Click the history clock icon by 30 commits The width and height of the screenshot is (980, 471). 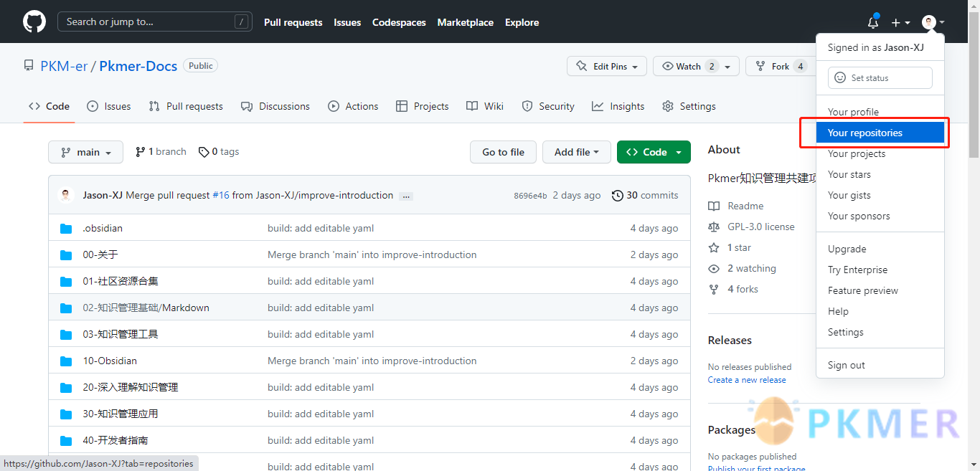pos(617,195)
